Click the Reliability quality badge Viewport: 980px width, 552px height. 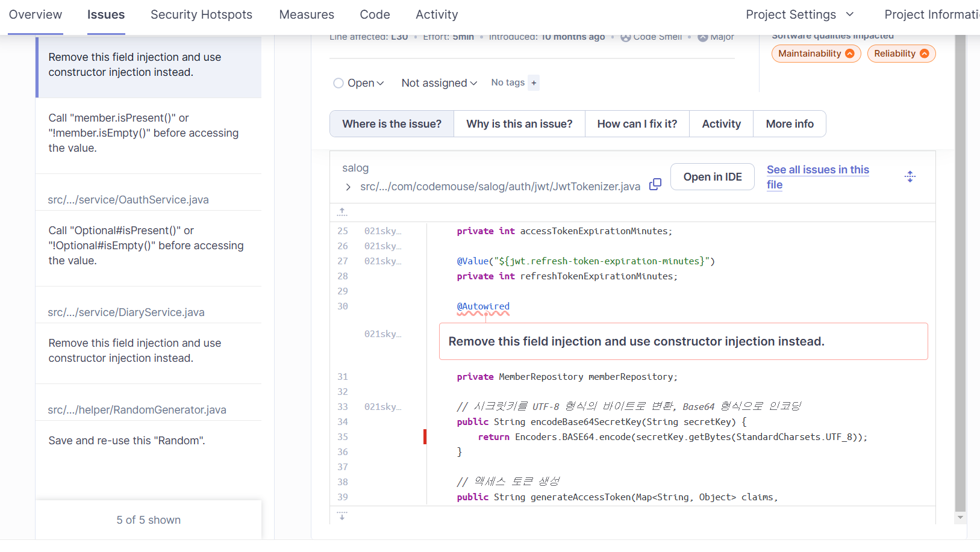[x=901, y=54]
